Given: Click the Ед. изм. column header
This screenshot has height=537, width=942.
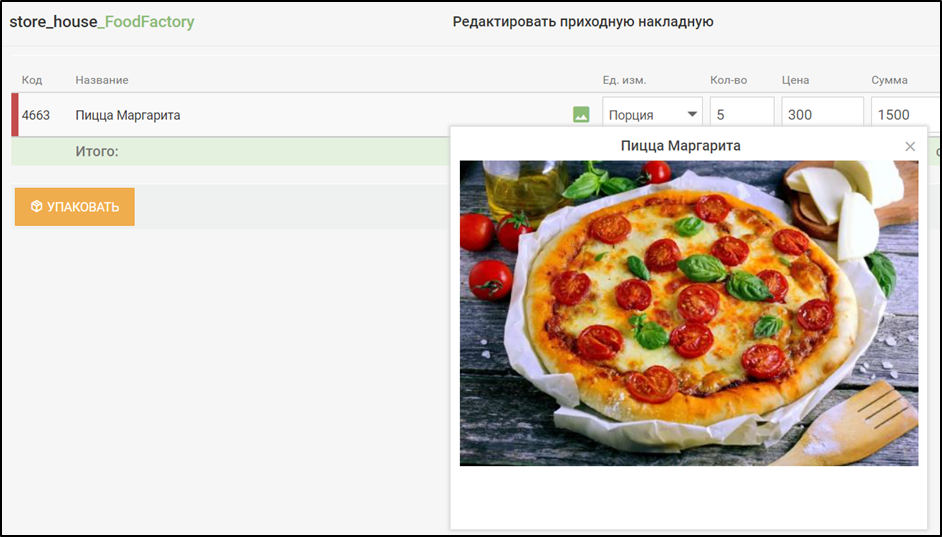Looking at the screenshot, I should click(x=624, y=80).
